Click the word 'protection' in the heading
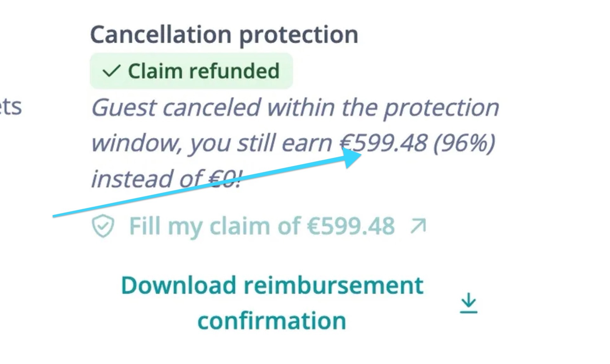Screen dimensions: 610x364 pos(298,34)
